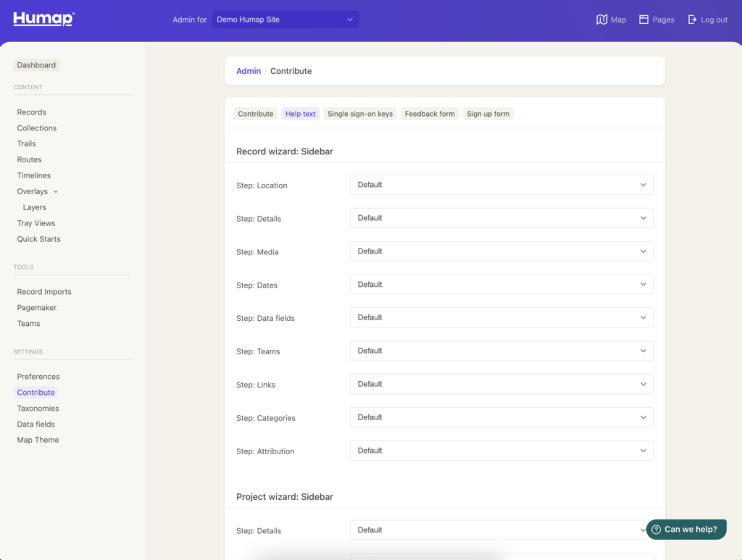Change the Step: Media help text selection
Viewport: 742px width, 560px height.
tap(501, 251)
